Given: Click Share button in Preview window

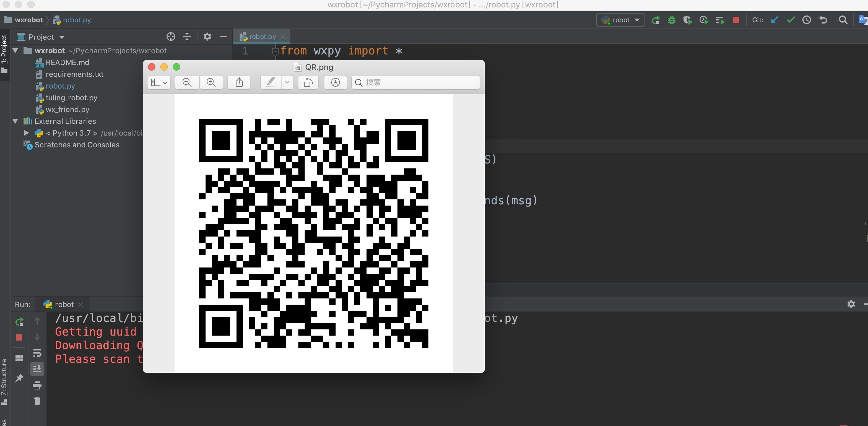Looking at the screenshot, I should pos(239,83).
